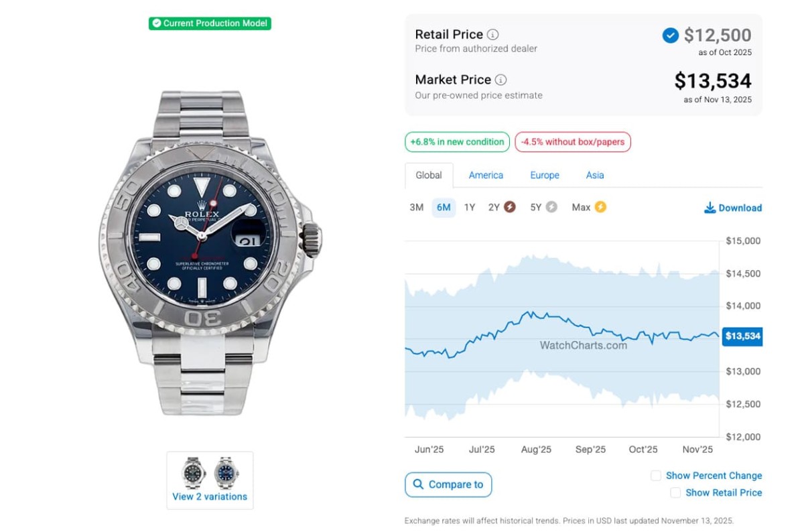Viewport: 804px width, 532px height.
Task: Click the Max premium lightning icon
Action: (x=600, y=207)
